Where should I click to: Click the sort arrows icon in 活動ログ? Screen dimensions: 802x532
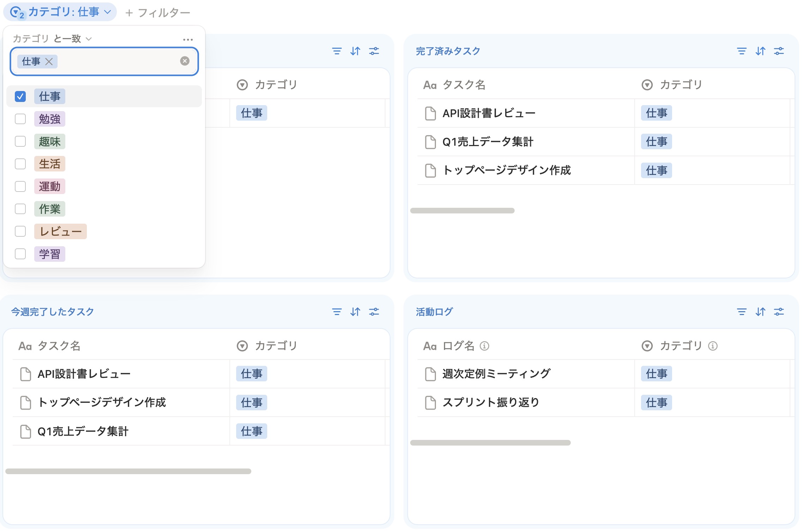point(761,312)
